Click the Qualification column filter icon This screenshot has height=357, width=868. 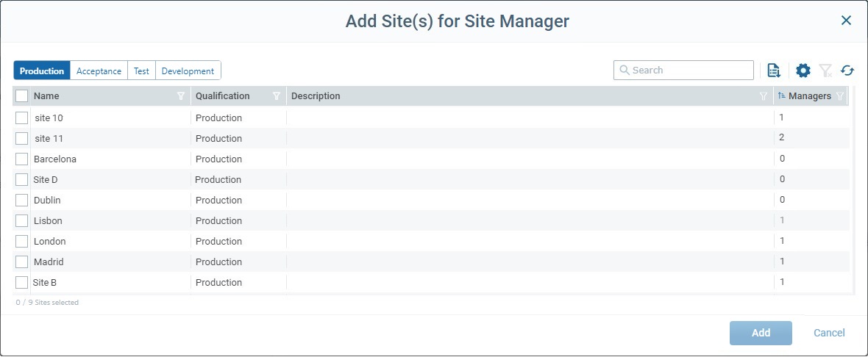pyautogui.click(x=277, y=96)
